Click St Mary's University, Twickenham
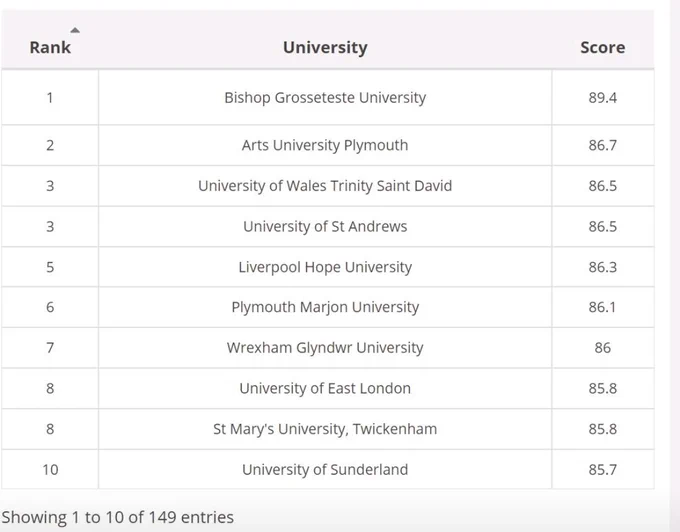Image resolution: width=680 pixels, height=532 pixels. tap(325, 429)
